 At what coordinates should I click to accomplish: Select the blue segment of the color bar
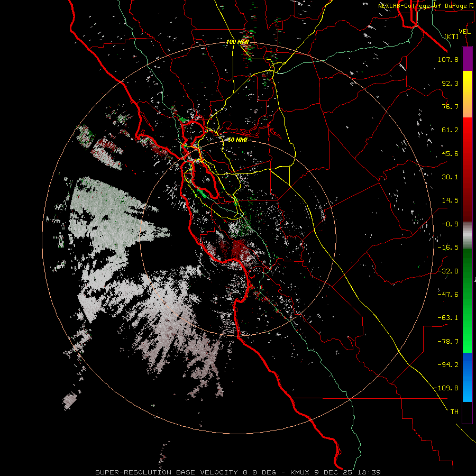coord(467,377)
